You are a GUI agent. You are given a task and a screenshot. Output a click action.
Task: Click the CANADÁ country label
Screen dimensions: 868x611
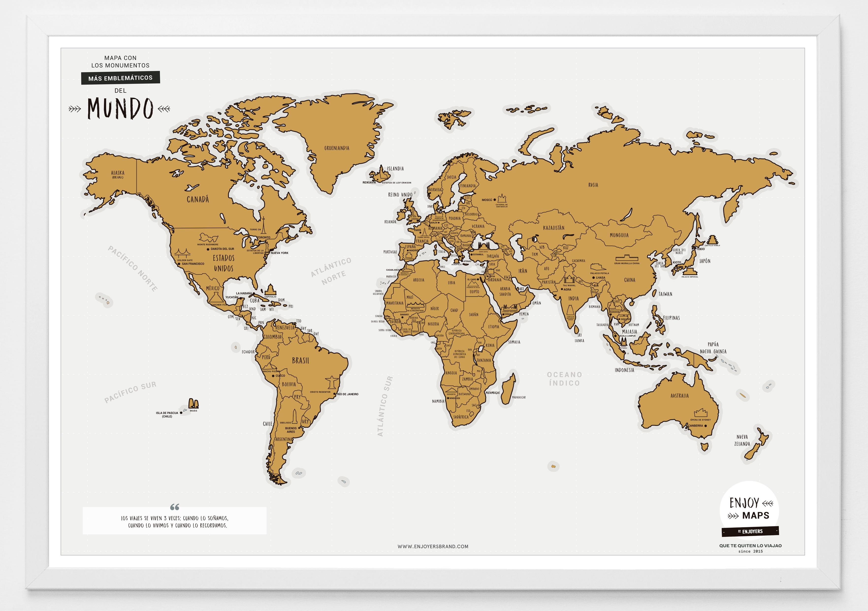(x=198, y=199)
